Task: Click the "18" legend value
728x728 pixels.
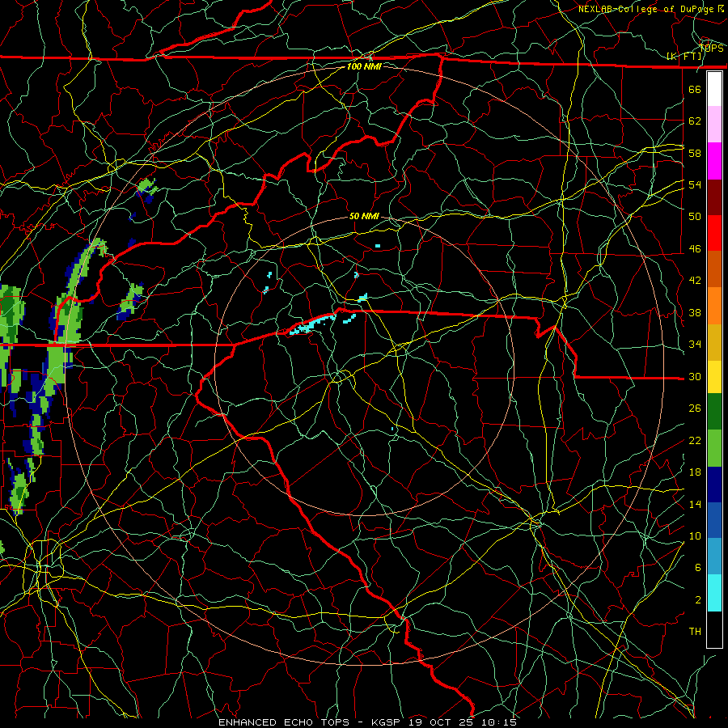Action: point(695,472)
